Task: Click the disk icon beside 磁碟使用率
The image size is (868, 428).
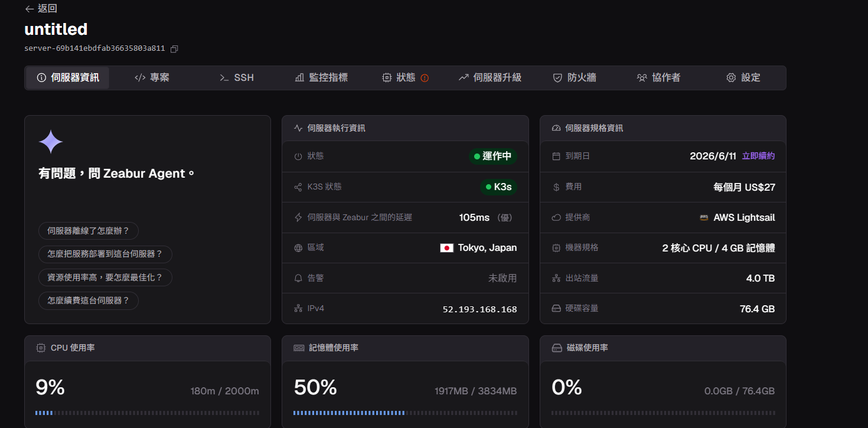Action: pyautogui.click(x=557, y=348)
